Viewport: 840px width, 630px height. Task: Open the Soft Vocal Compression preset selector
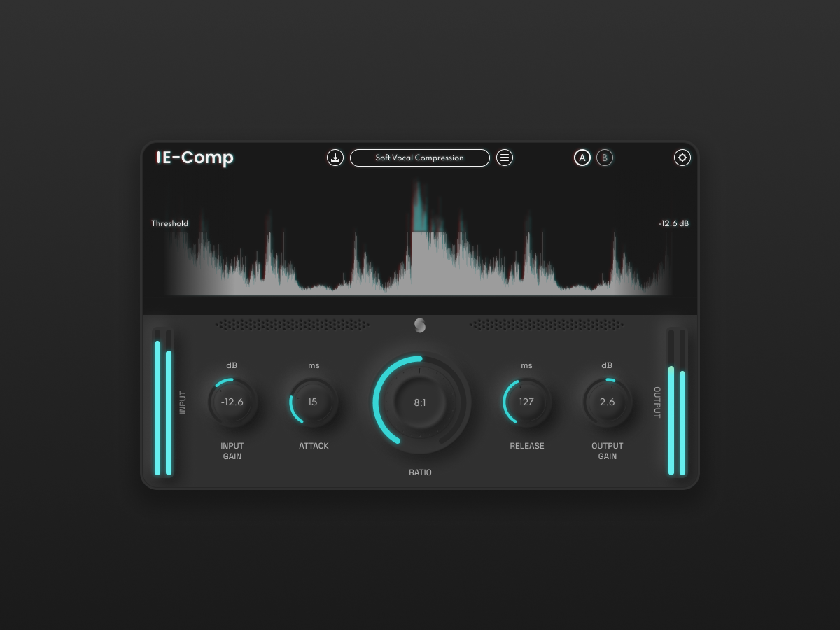click(420, 157)
